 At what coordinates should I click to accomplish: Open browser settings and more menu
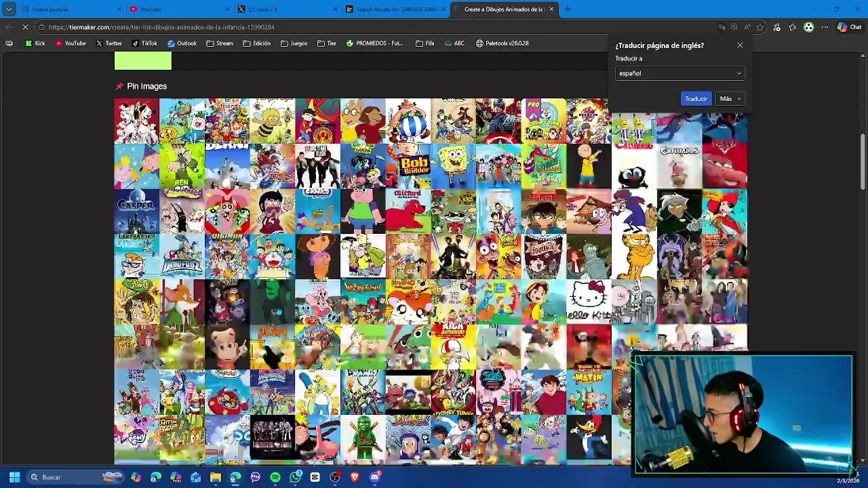[x=825, y=27]
